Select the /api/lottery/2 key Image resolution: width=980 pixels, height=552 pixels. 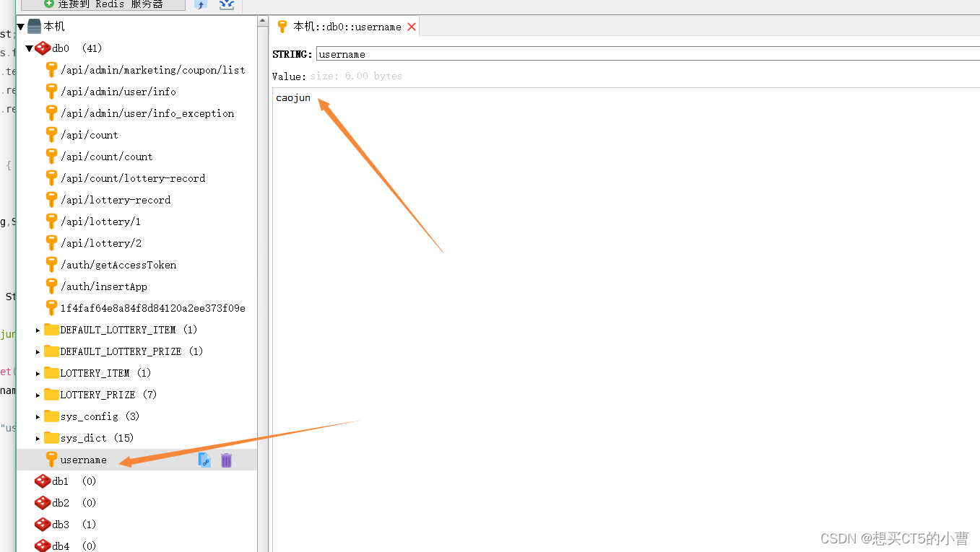100,243
